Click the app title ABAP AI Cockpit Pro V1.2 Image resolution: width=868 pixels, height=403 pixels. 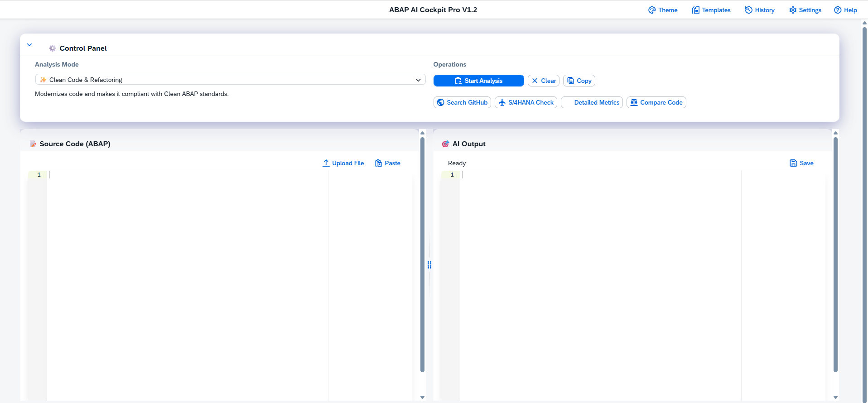click(x=433, y=10)
